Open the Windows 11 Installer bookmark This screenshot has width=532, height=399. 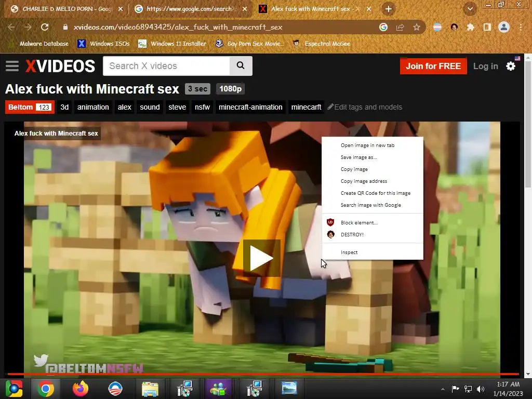click(x=172, y=44)
